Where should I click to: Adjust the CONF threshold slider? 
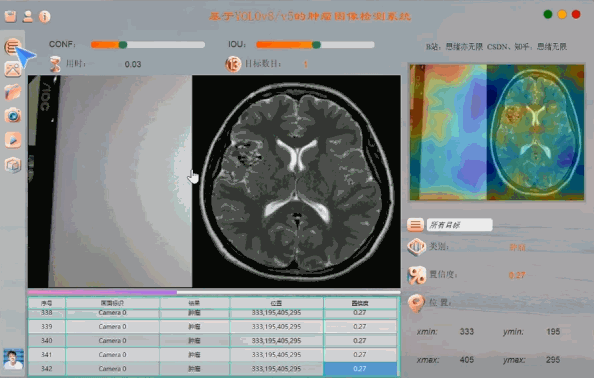tap(148, 45)
